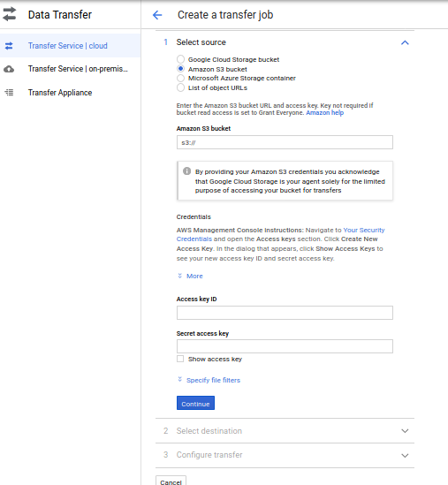Viewport: 448px width, 485px height.
Task: Click the Continue button
Action: (x=195, y=404)
